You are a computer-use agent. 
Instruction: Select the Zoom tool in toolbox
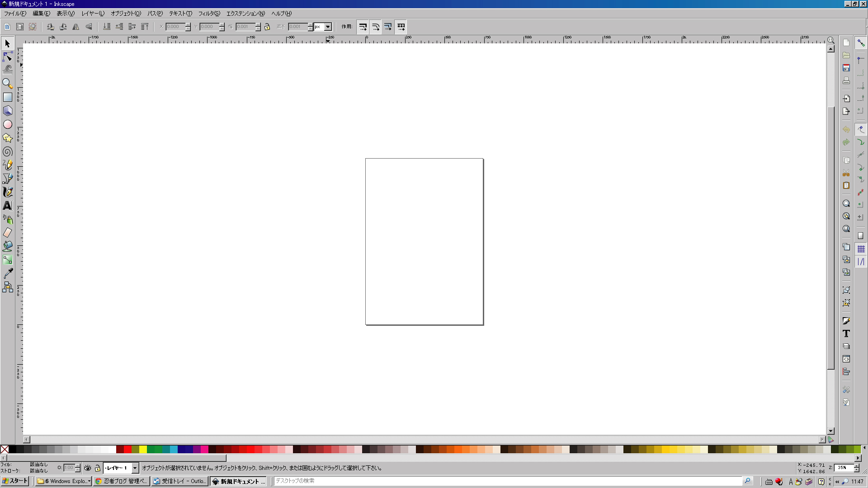(x=8, y=84)
